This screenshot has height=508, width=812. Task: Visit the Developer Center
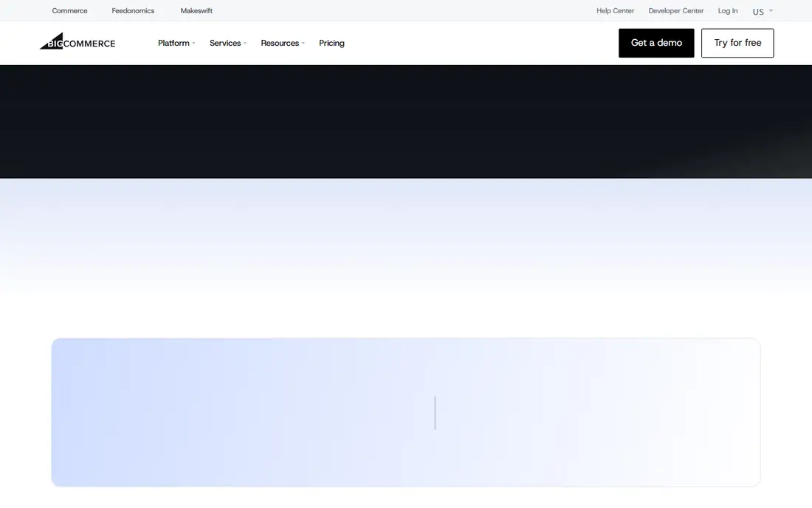[675, 11]
